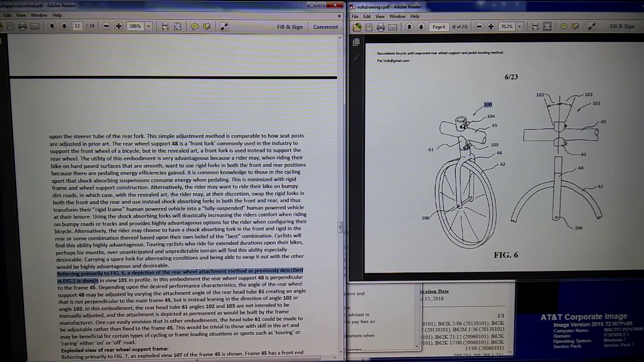This screenshot has height=362, width=644.
Task: Open Fill & Sign pane in vulkapplicationfinal.pdf
Action: (290, 27)
